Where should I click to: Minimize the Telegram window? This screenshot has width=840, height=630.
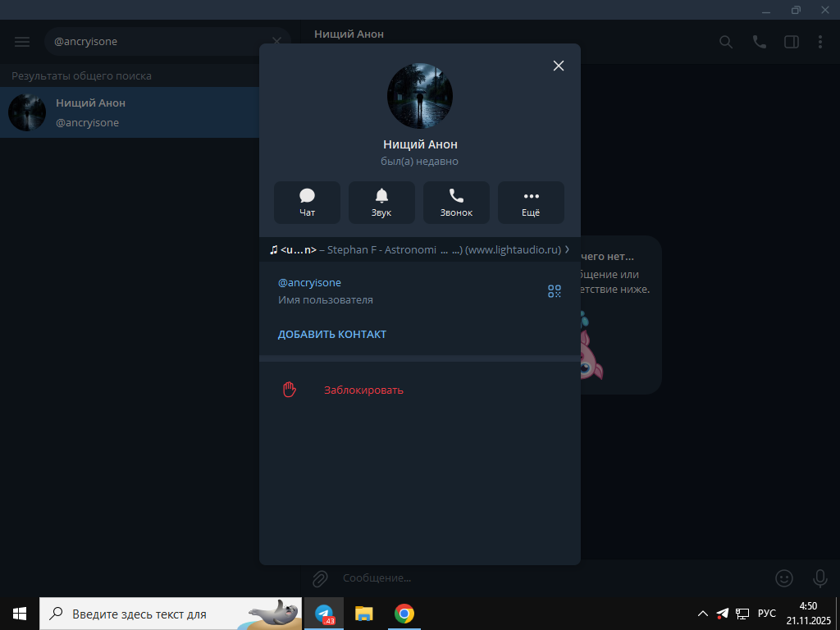point(766,10)
